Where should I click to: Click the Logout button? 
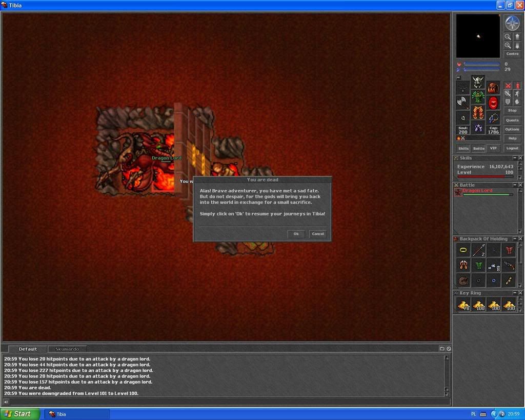tap(512, 148)
